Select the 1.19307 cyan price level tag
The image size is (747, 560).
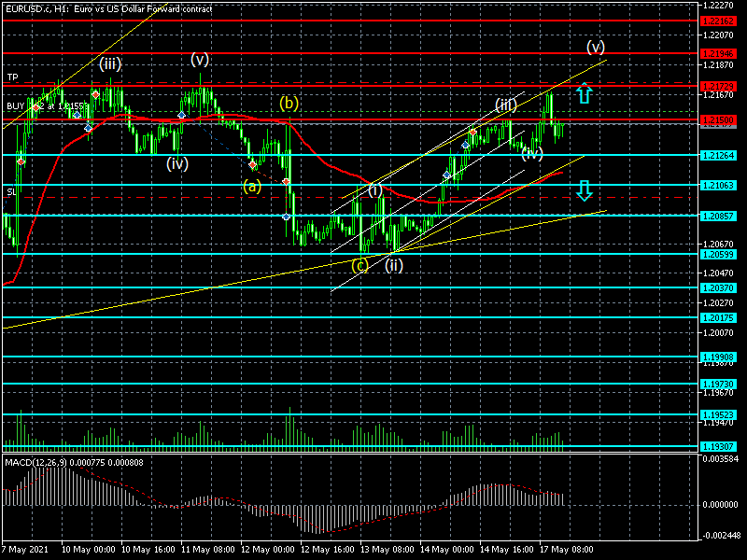point(718,447)
